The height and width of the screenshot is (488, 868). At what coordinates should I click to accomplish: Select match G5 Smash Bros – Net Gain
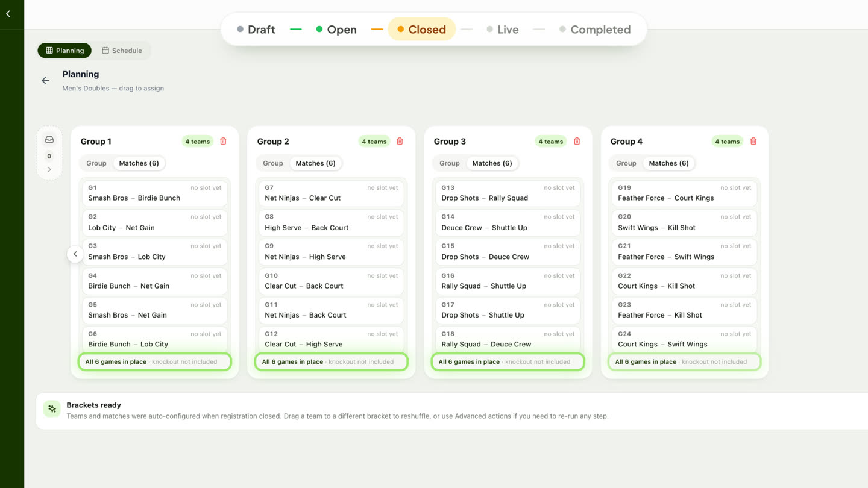pyautogui.click(x=155, y=310)
